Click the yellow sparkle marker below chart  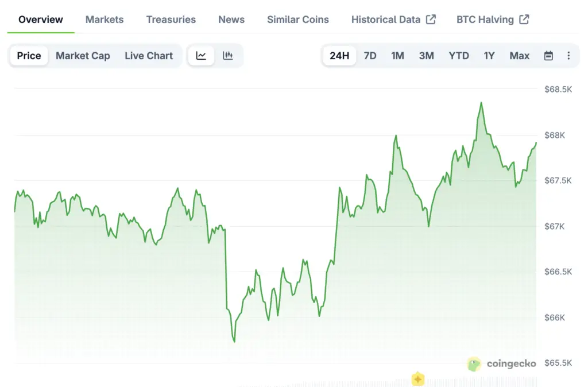click(418, 380)
